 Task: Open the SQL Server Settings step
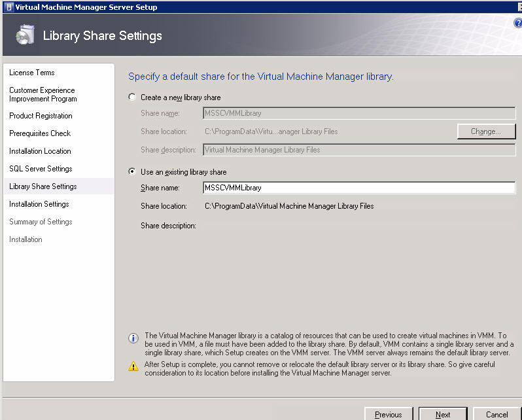click(x=41, y=169)
